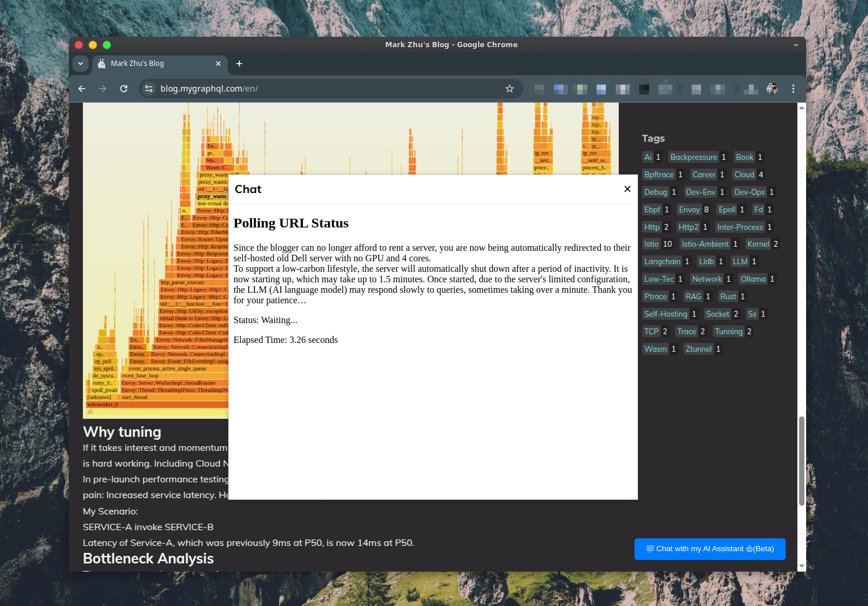Click the page's vertical scrollbar thumb

(801, 461)
